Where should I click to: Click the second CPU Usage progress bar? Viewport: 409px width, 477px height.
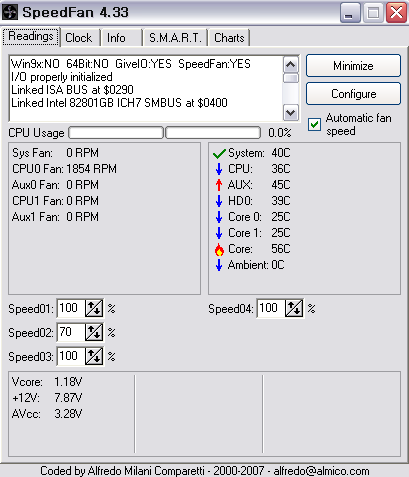coord(213,133)
